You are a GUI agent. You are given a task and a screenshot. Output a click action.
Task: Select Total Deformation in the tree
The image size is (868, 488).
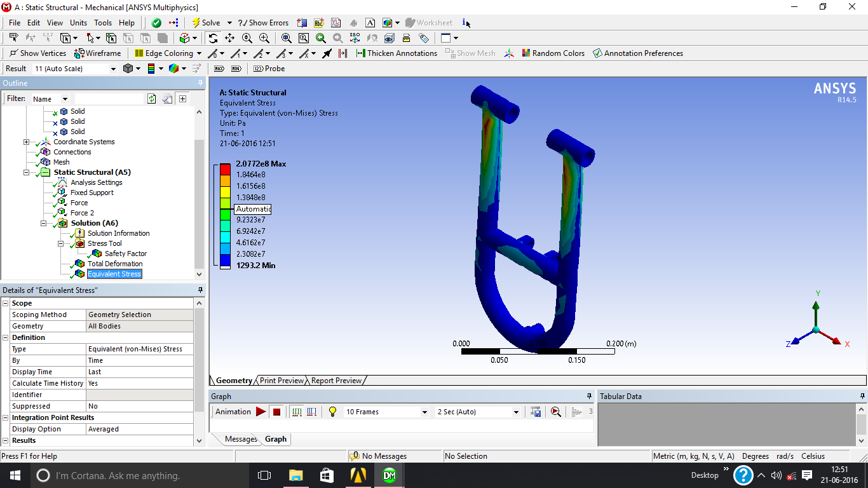coord(115,264)
